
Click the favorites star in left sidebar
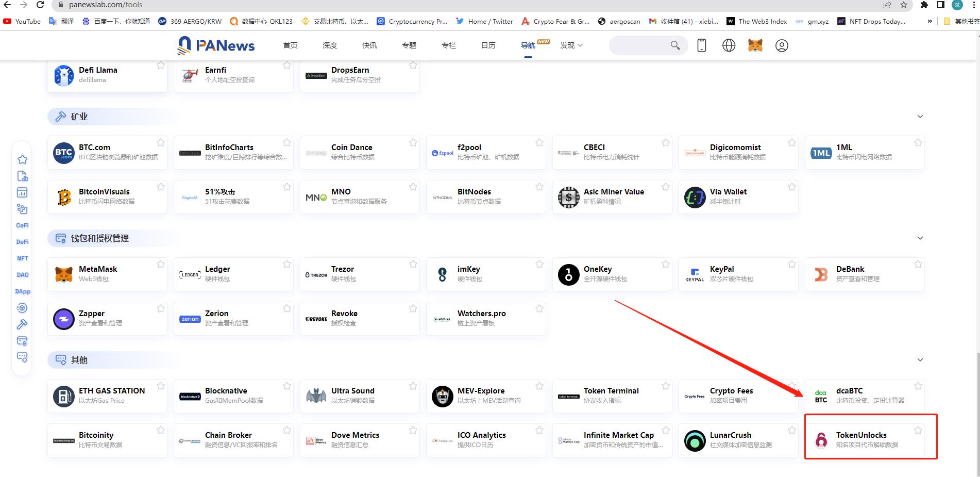point(23,159)
